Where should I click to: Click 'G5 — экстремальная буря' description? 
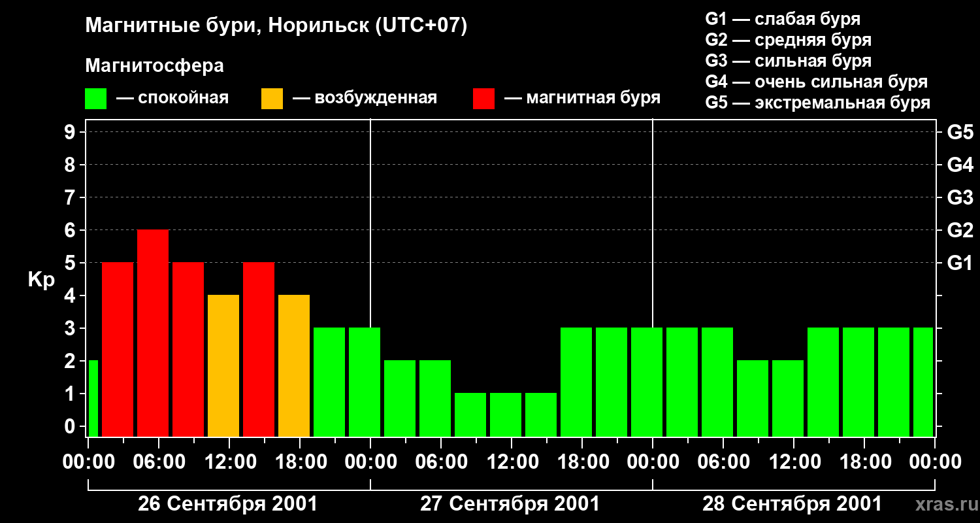pos(817,103)
